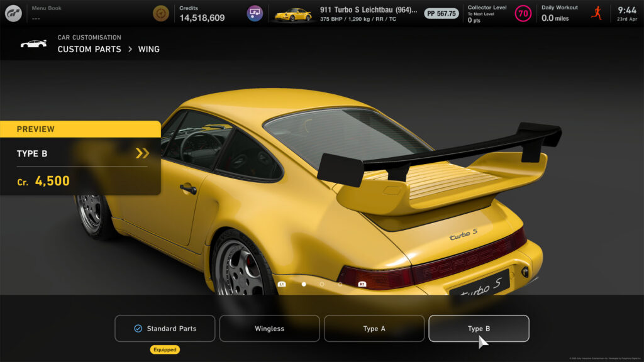This screenshot has width=644, height=362.
Task: Click the Cr. 4,500 price
Action: 43,181
